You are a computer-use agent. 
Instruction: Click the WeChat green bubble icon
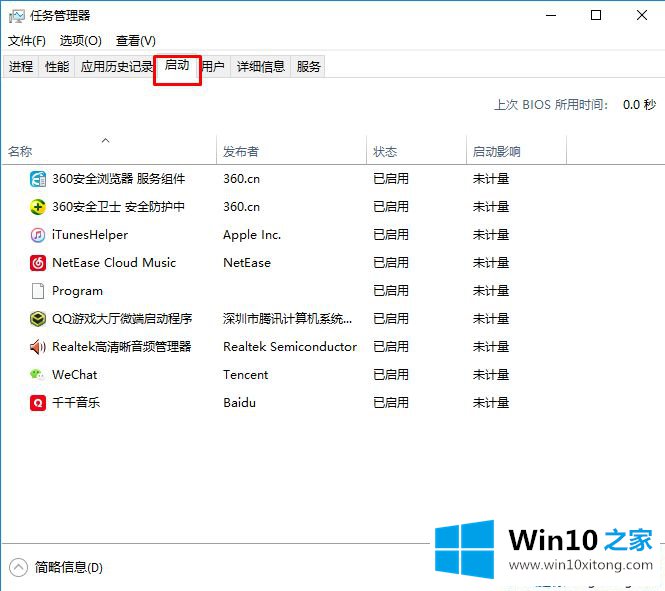pos(37,374)
